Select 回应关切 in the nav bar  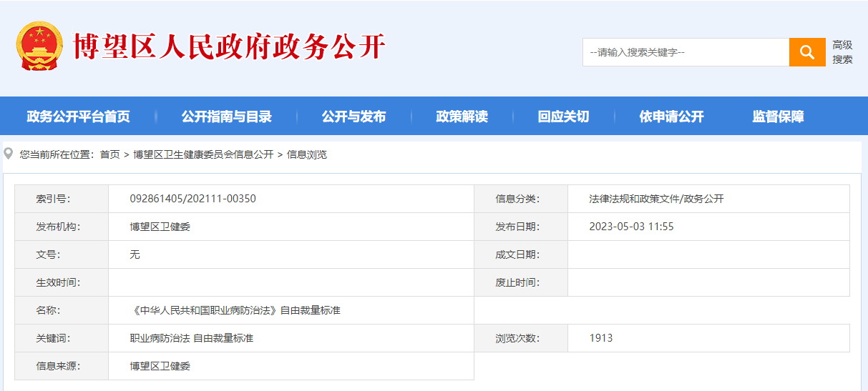point(563,117)
